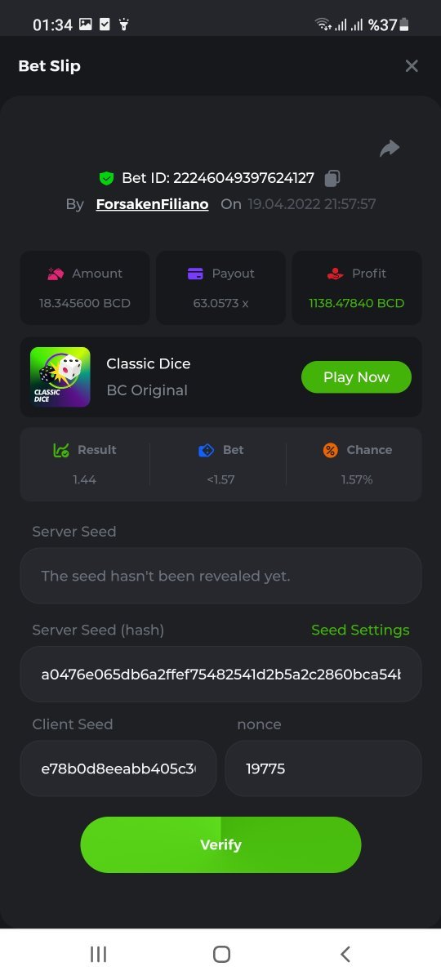Open Seed Settings link
This screenshot has width=441, height=980.
click(x=360, y=630)
